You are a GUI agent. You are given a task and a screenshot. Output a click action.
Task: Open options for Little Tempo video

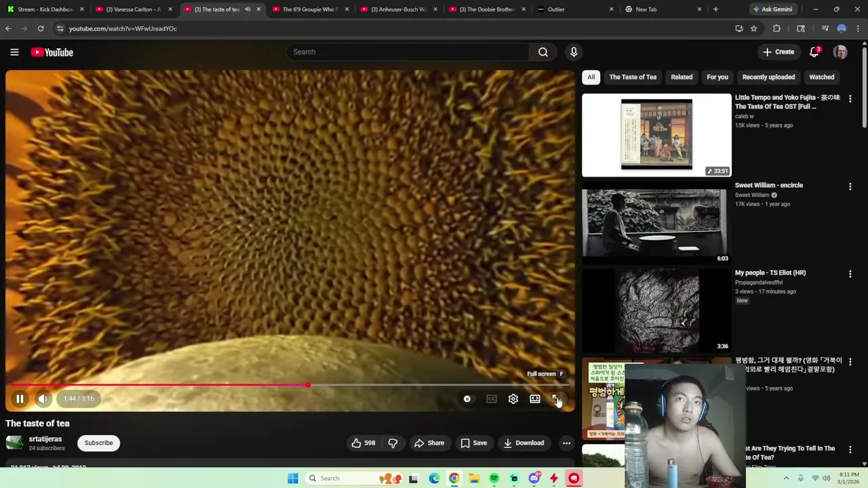tap(850, 99)
